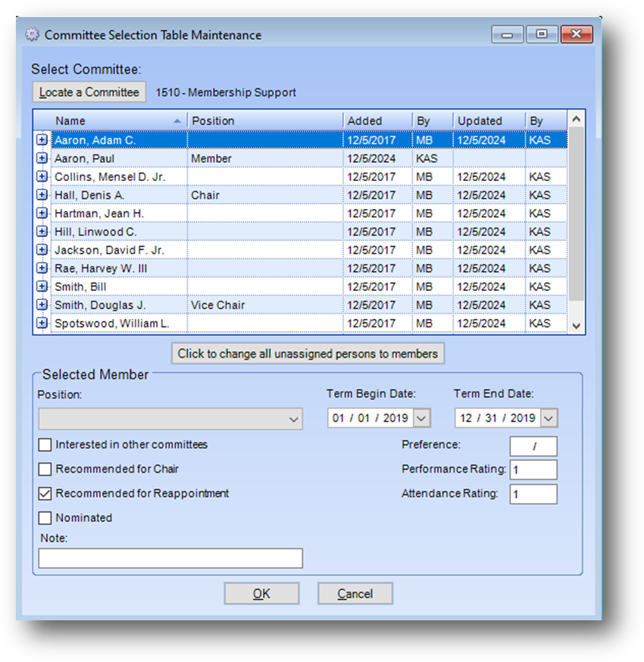Click the Note input field
The height and width of the screenshot is (662, 644).
pyautogui.click(x=170, y=558)
